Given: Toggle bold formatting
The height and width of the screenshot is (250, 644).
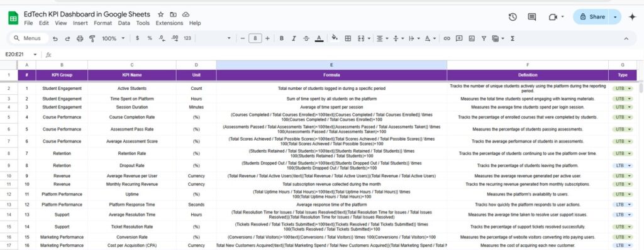Looking at the screenshot, I should click(x=282, y=38).
